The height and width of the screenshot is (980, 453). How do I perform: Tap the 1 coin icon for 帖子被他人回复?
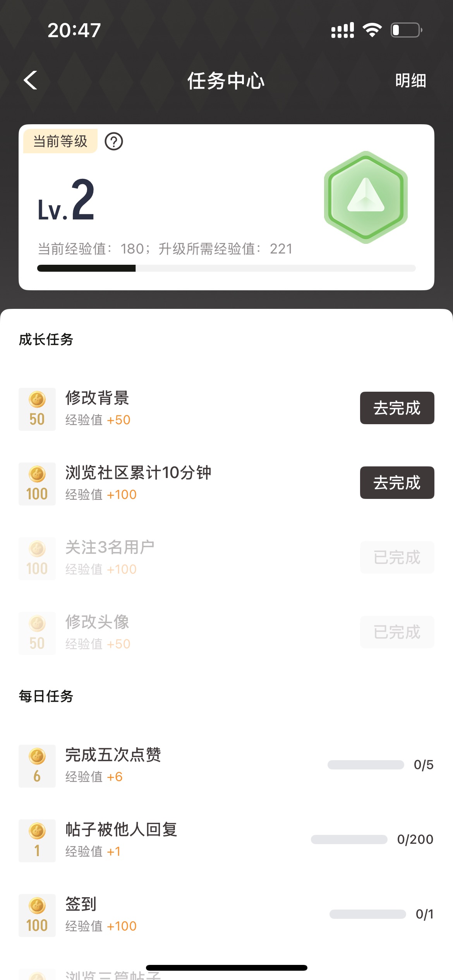37,841
